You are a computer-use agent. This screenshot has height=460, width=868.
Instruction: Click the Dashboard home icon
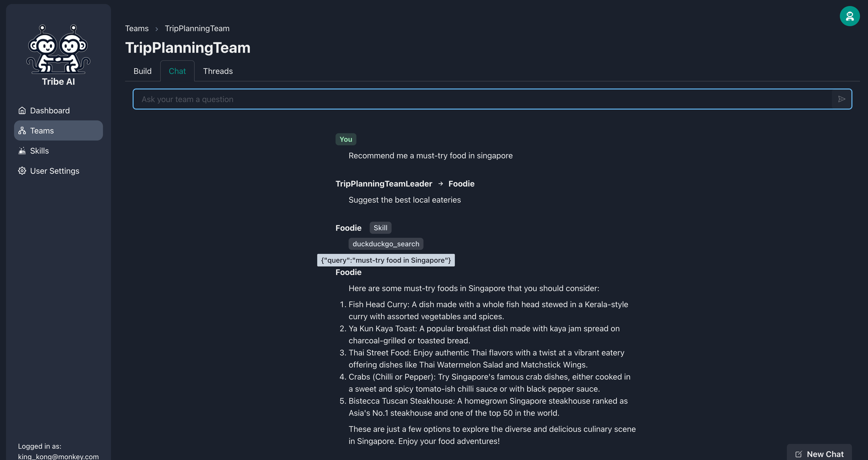coord(22,111)
